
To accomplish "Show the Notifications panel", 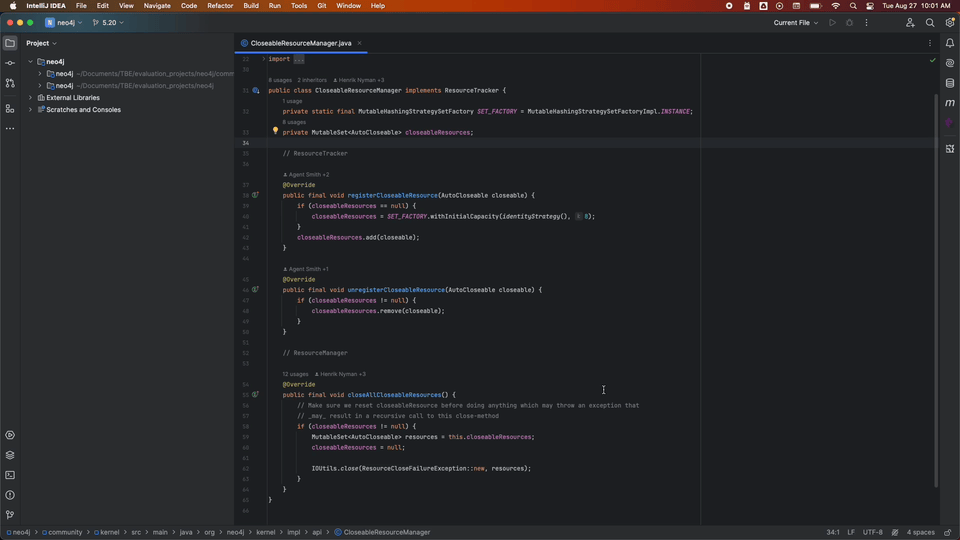I will click(x=949, y=43).
